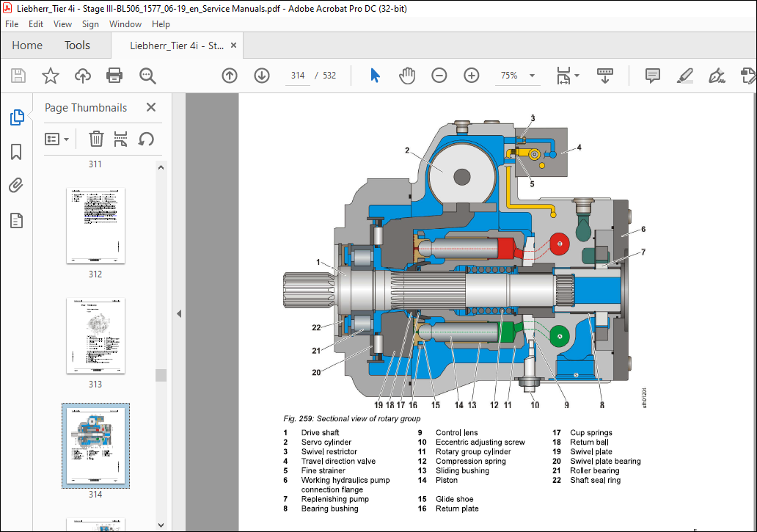Viewport: 757px width, 532px height.
Task: Zoom in with the plus icon
Action: coord(471,76)
